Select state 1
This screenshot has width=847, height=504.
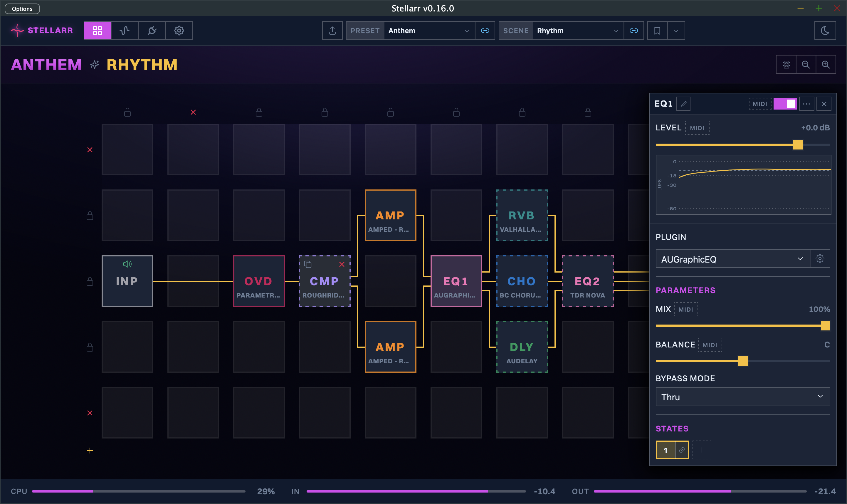(x=666, y=450)
